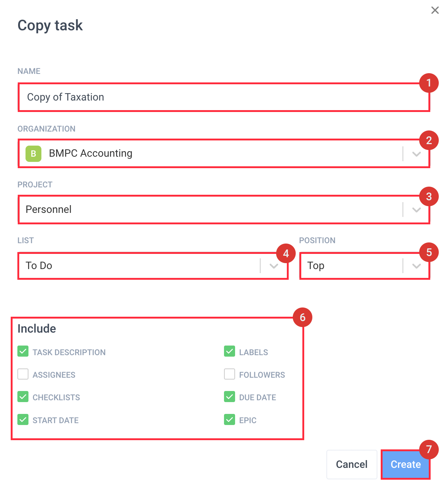Uncheck the Epic checkbox
Viewport: 448px width, 493px height.
click(x=230, y=419)
